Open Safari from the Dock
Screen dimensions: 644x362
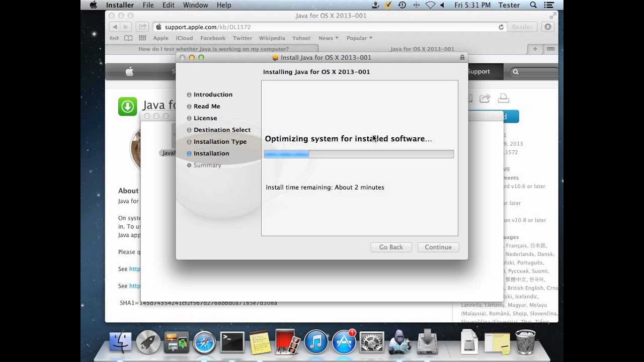tap(204, 342)
